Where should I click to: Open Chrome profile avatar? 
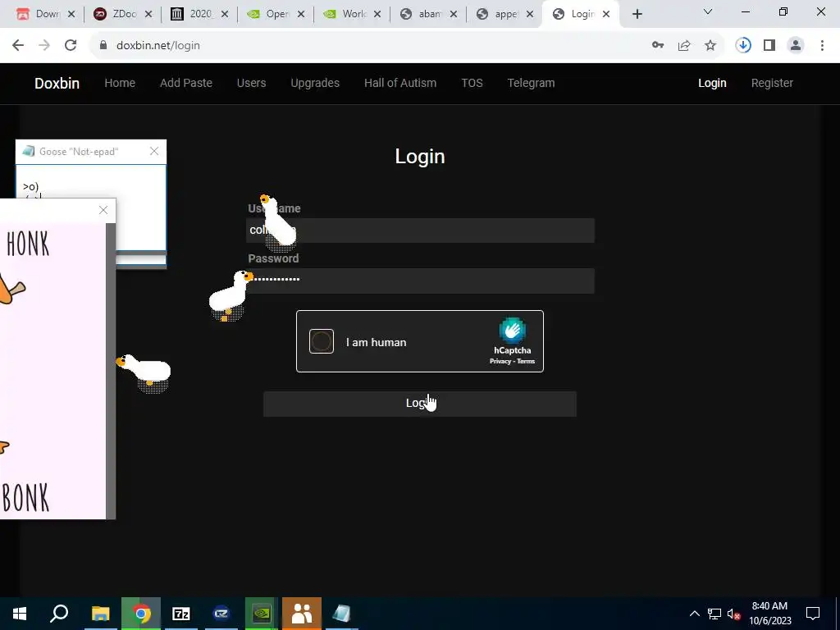pos(796,46)
